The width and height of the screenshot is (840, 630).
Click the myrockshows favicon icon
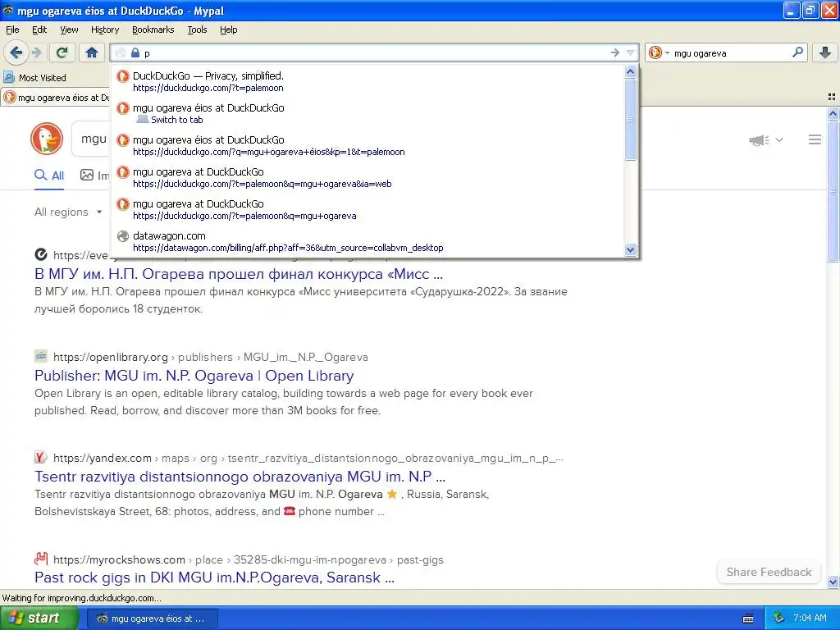point(41,559)
